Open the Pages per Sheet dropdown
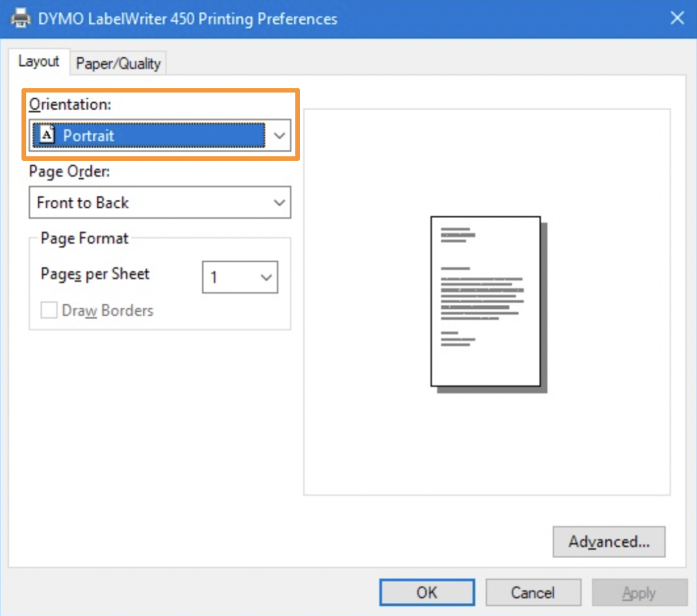697x616 pixels. pos(240,277)
